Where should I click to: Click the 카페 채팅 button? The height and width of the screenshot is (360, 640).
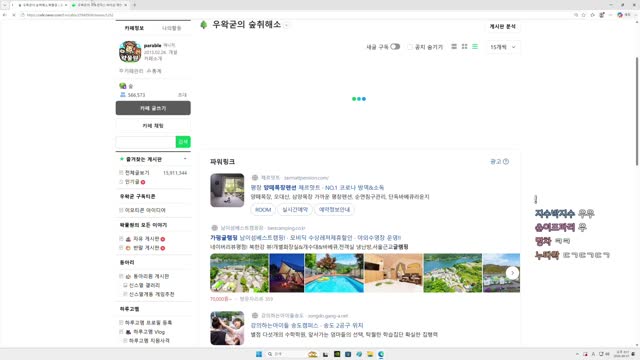pyautogui.click(x=153, y=126)
